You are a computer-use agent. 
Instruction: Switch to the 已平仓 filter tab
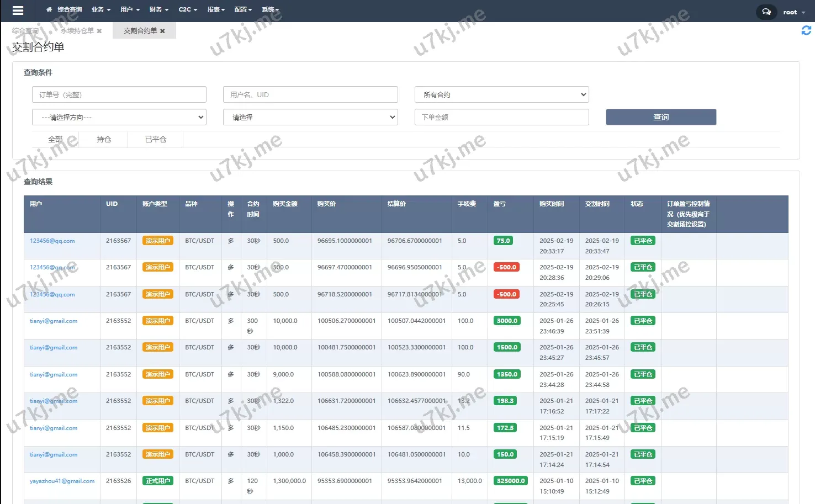click(x=155, y=140)
